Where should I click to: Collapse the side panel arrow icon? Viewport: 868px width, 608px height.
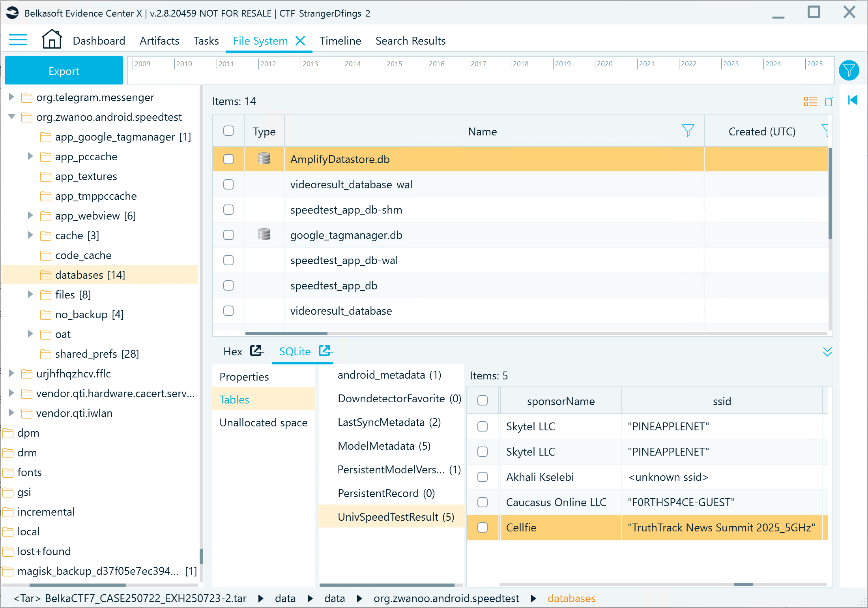coord(853,100)
